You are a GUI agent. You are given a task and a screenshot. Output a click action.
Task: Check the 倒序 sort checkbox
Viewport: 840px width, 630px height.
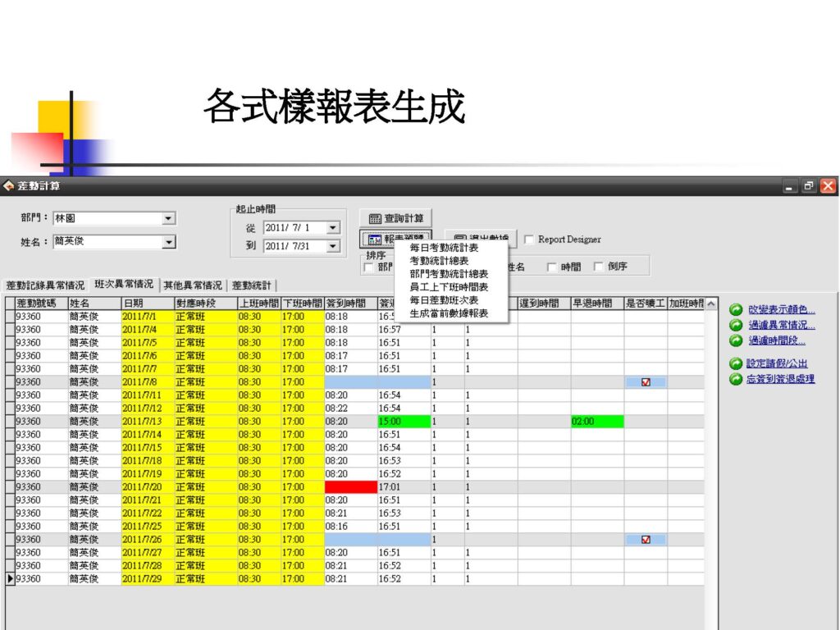click(x=597, y=264)
